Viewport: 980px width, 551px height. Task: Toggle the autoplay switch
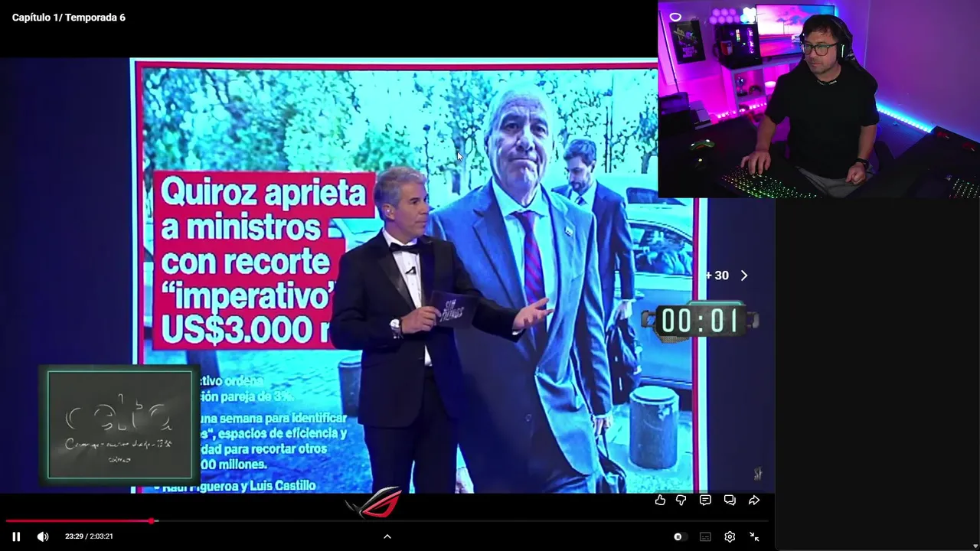(x=678, y=536)
